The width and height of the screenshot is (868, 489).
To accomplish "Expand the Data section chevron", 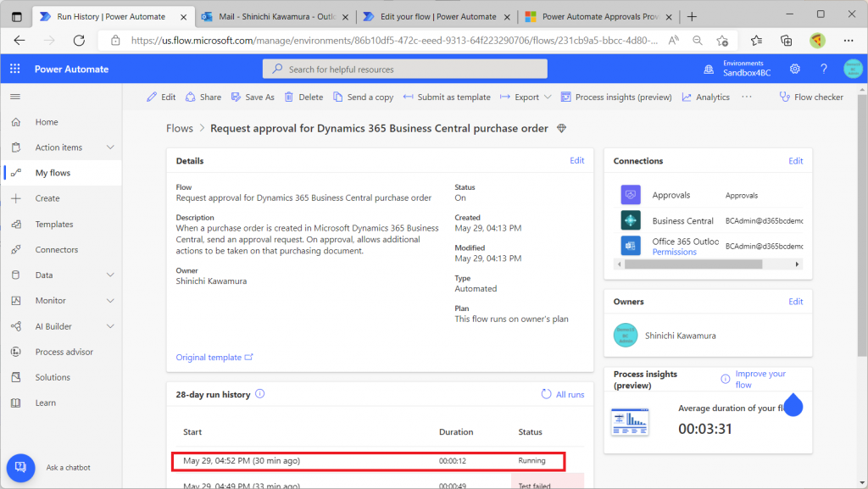I will pos(110,275).
